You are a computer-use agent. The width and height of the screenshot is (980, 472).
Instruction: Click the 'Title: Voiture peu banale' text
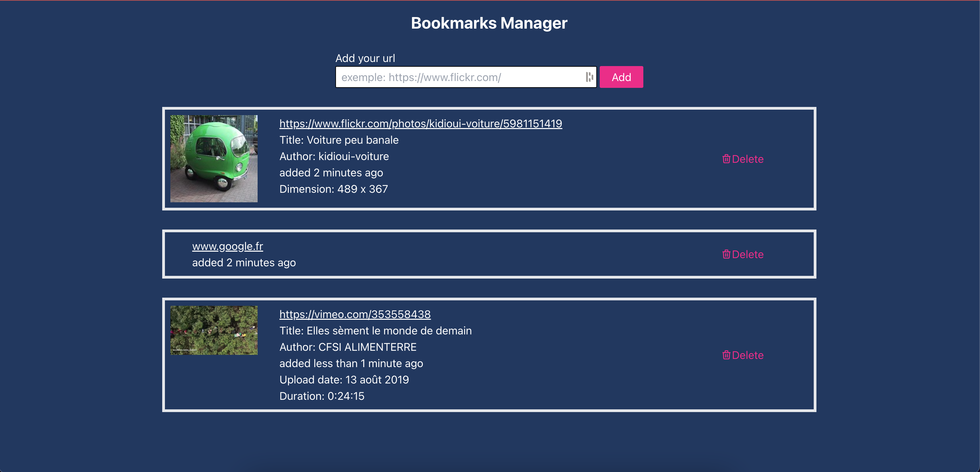pos(339,140)
